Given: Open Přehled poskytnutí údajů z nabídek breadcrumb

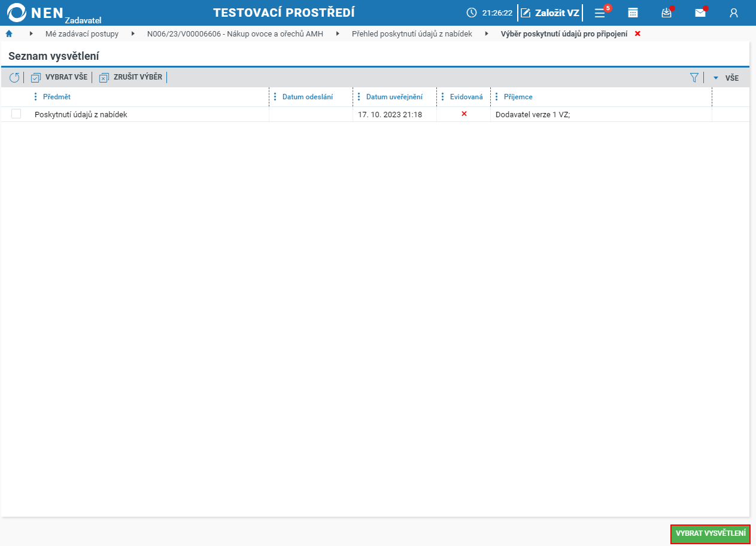Looking at the screenshot, I should 412,33.
